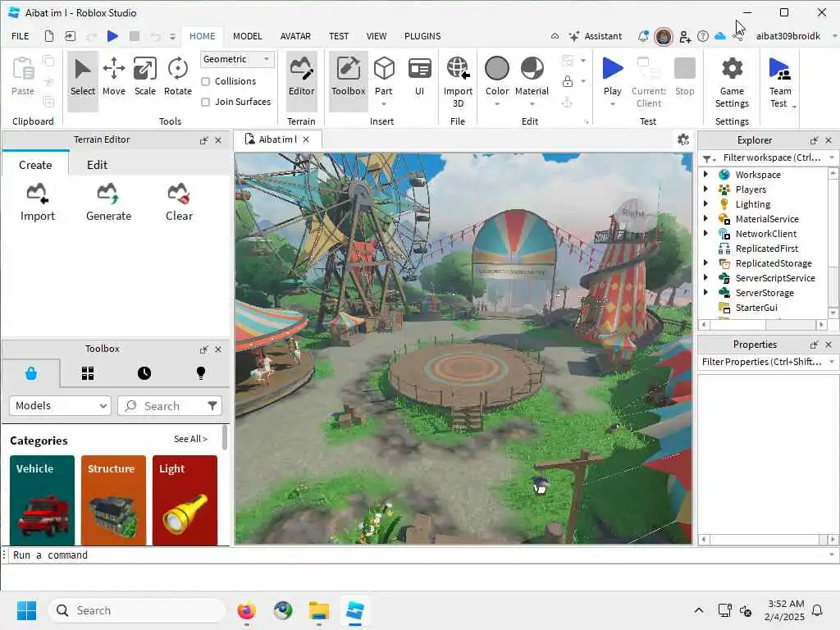Open the Material tool
840x630 pixels.
pos(532,77)
